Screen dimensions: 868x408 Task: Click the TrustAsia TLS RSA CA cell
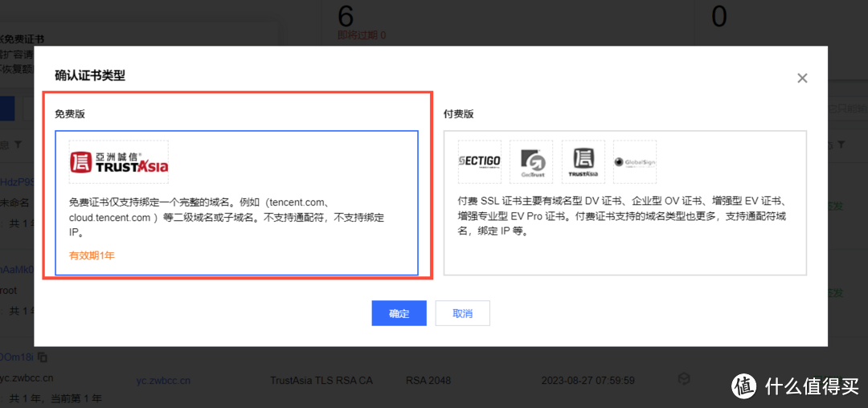321,381
